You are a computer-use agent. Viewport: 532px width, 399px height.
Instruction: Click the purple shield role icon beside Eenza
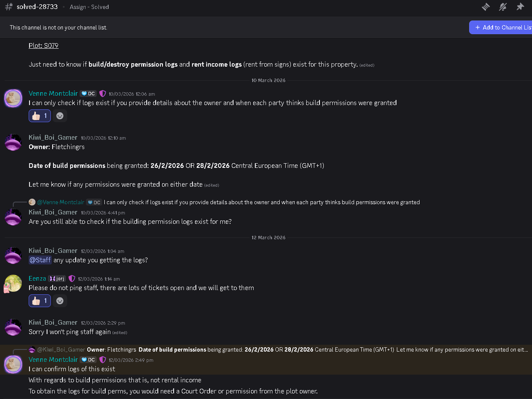coord(72,279)
